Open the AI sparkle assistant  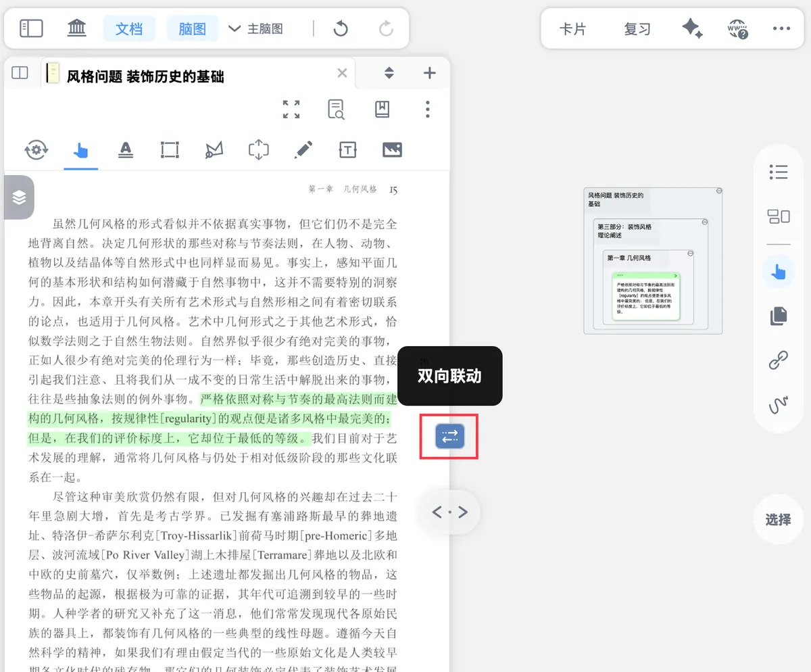pos(692,28)
